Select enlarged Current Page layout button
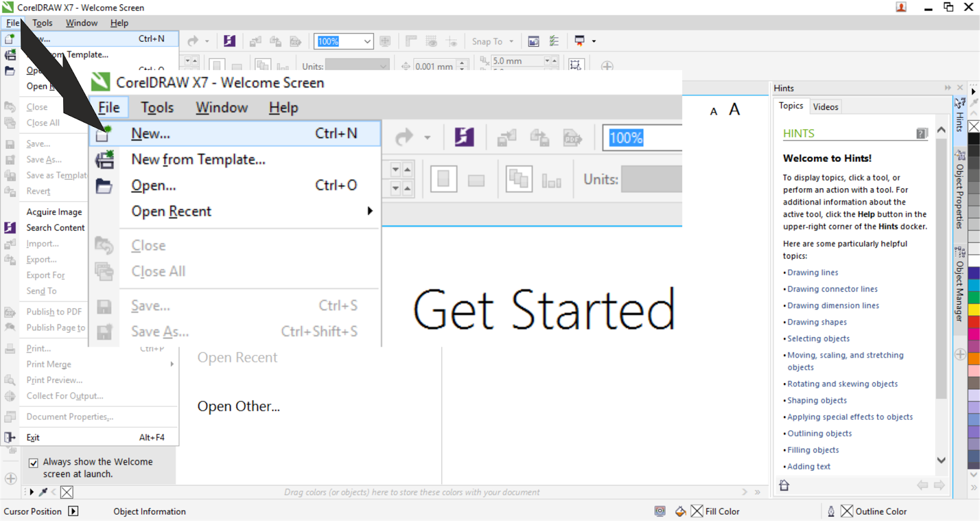 pos(551,181)
